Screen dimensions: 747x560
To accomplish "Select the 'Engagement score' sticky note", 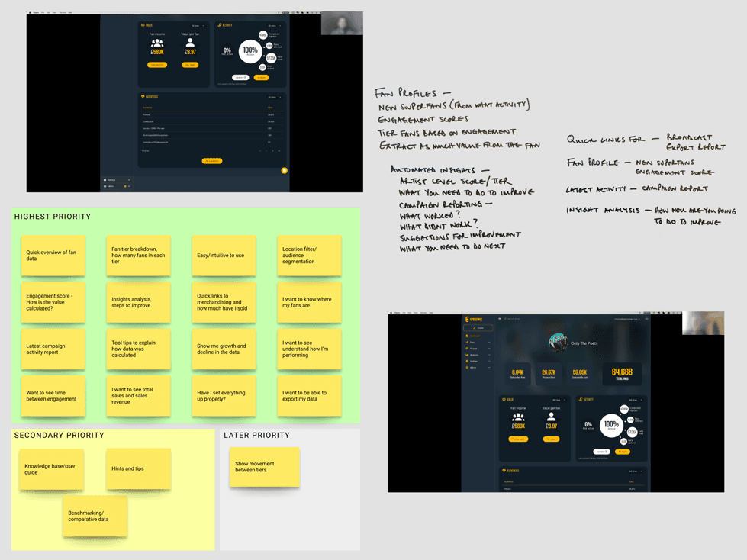I will 53,302.
